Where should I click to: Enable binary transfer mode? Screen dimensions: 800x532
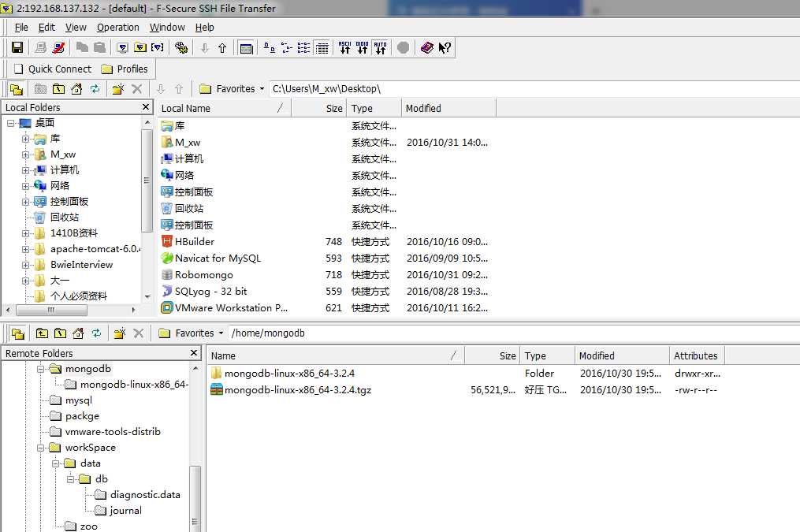pos(363,47)
